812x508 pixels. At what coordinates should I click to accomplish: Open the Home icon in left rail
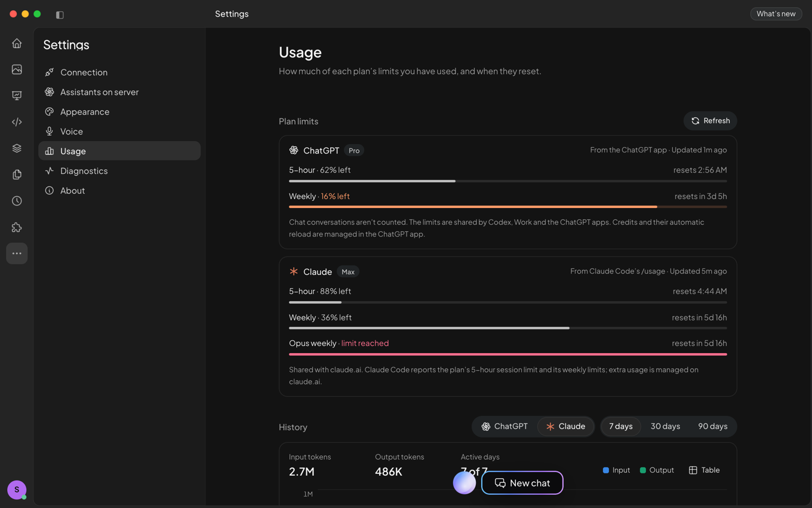click(x=17, y=43)
